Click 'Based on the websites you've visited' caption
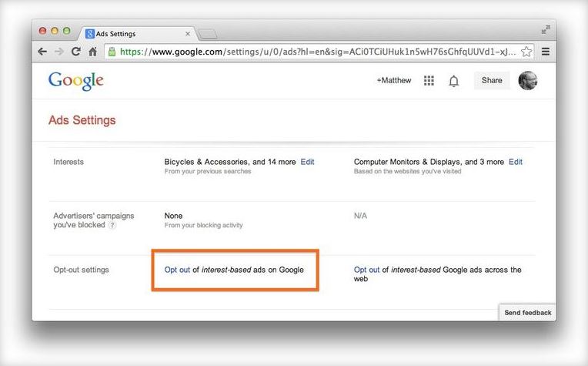The height and width of the screenshot is (366, 588). tap(407, 171)
